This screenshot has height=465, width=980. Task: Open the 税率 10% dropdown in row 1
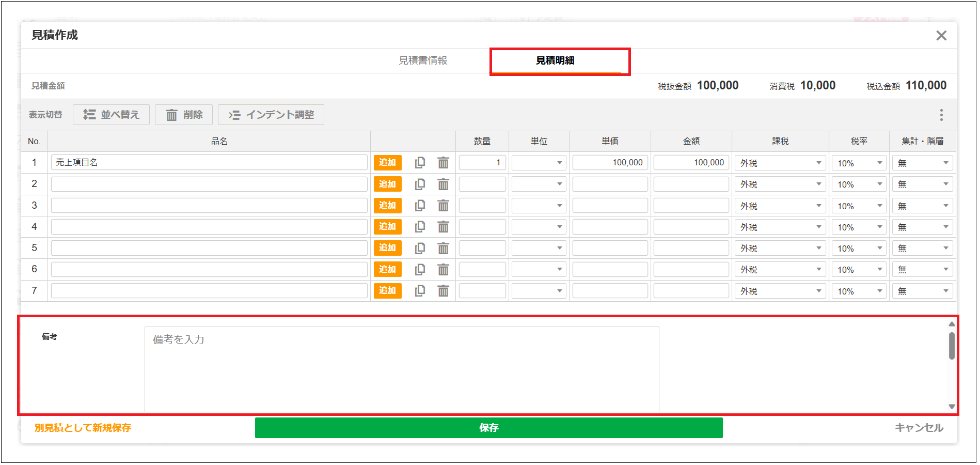pyautogui.click(x=859, y=163)
